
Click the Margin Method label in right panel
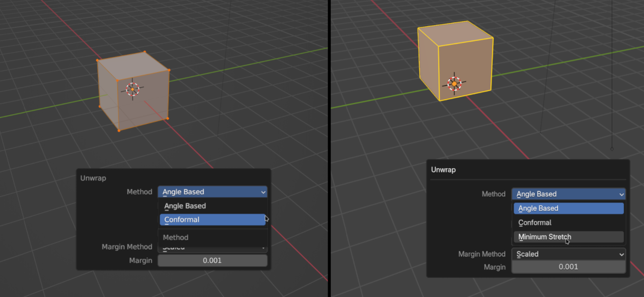click(x=482, y=254)
